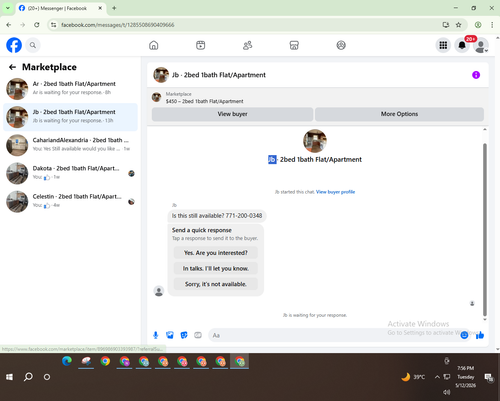
Task: Open the install app icon in address bar
Action: (x=446, y=25)
